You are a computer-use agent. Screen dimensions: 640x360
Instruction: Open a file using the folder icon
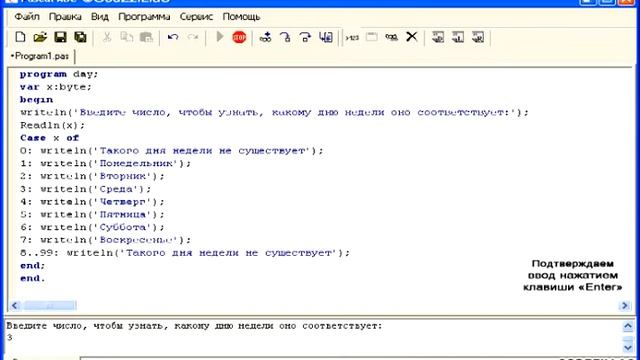pos(40,37)
